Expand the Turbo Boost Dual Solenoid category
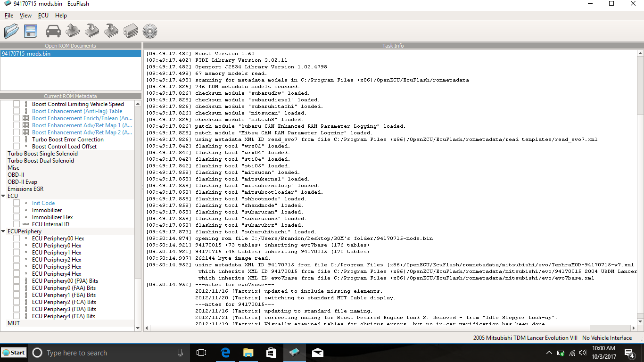Viewport: 644px width, 362px height. (41, 161)
